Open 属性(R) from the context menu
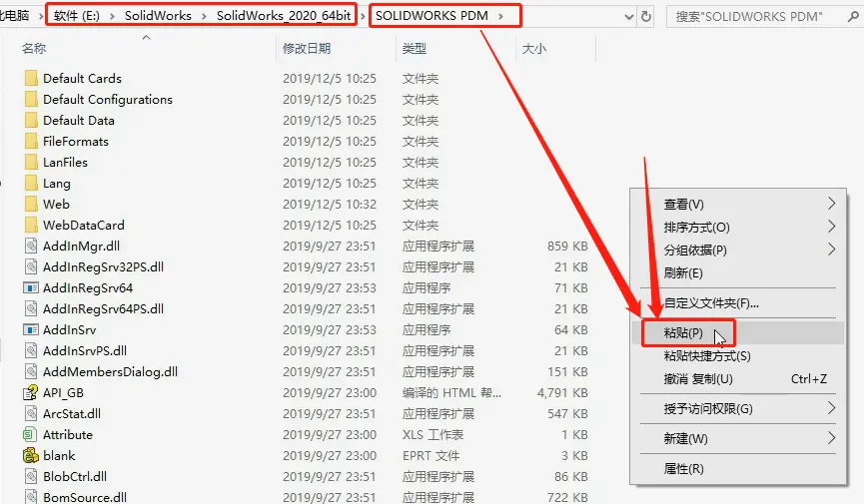 [738, 469]
